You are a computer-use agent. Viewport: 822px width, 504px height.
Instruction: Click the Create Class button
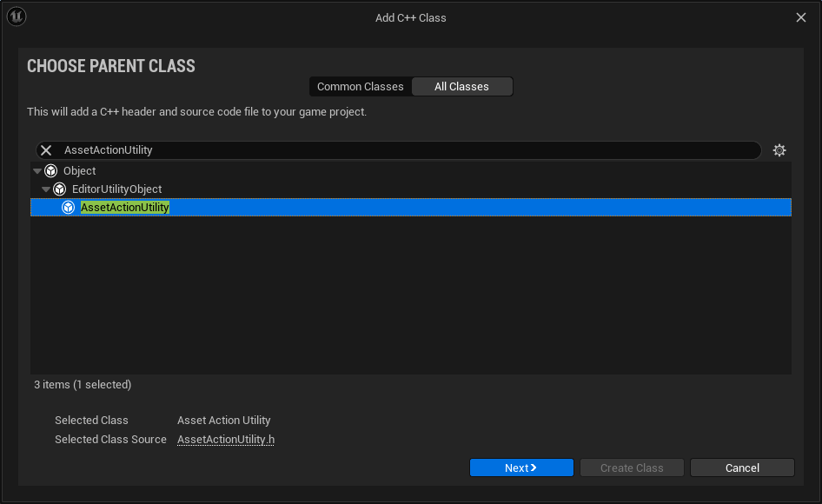point(632,468)
